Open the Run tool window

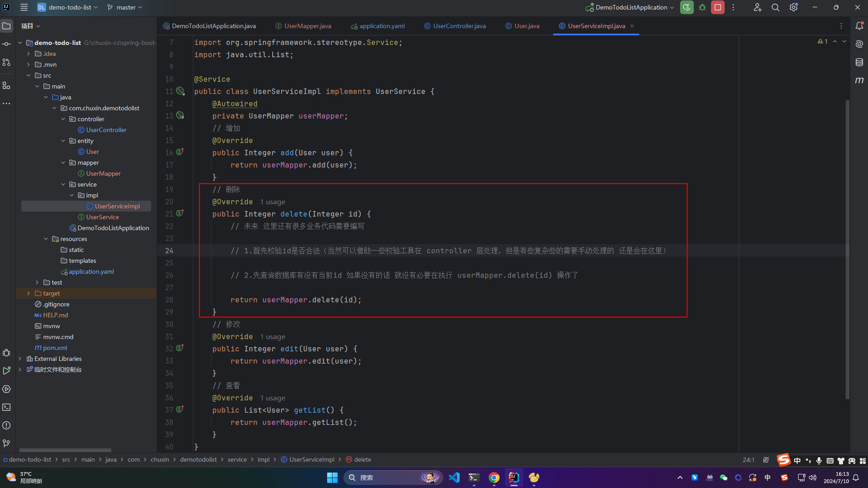pyautogui.click(x=6, y=371)
